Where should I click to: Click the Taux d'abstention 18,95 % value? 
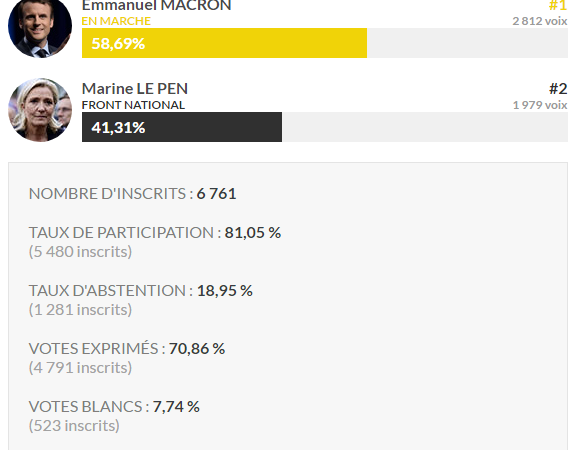[x=225, y=290]
